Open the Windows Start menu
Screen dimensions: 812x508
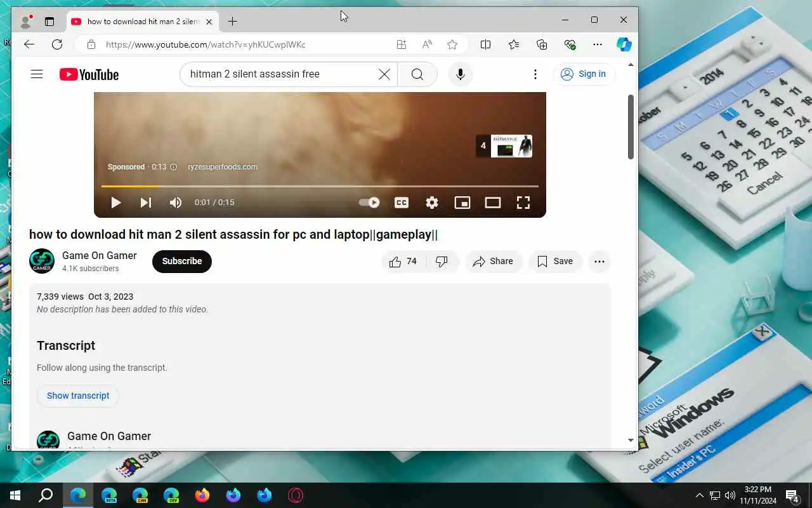15,495
